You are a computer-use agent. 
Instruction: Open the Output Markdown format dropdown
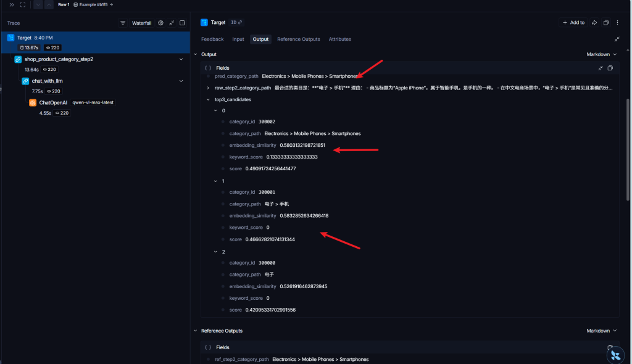coord(602,54)
